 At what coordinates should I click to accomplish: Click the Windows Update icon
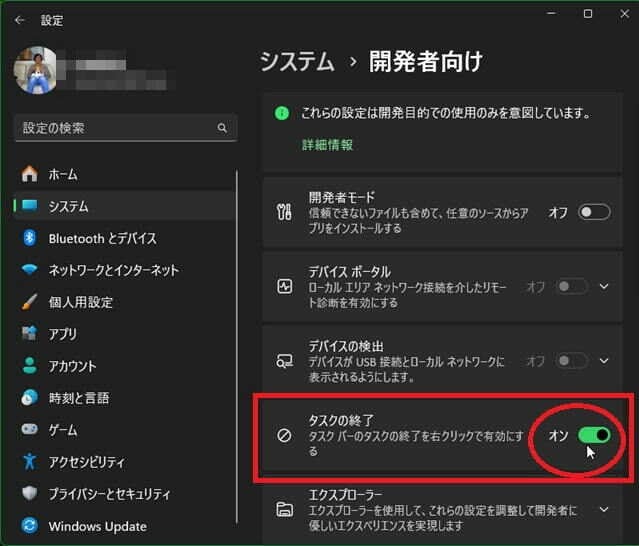coord(29,526)
